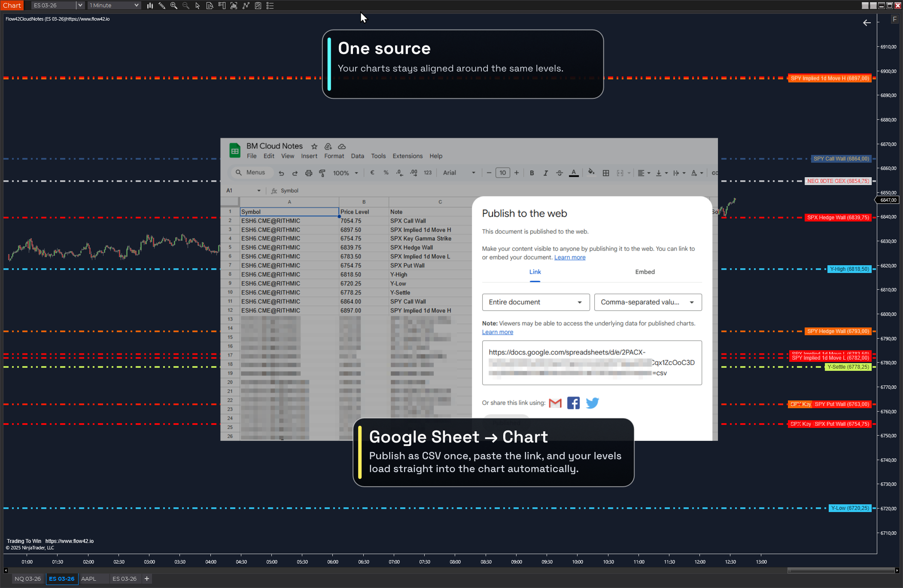Click the font size field showing 10
Screen dimensions: 903x588
tap(503, 173)
